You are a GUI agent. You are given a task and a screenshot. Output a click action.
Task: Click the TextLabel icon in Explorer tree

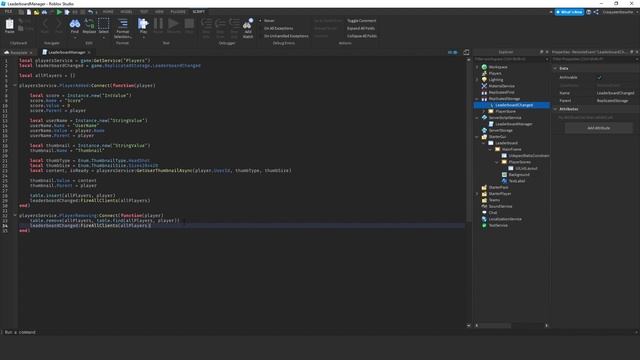pyautogui.click(x=504, y=181)
